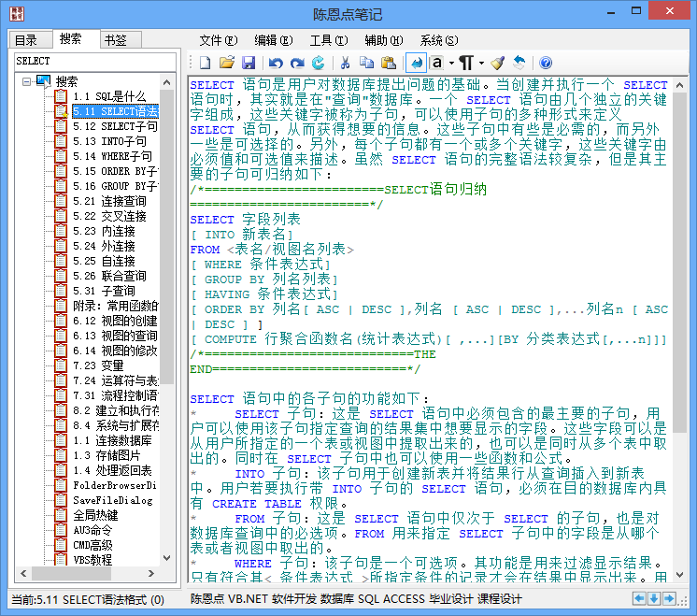
Task: Select the 5.14 WHERE子句 tree item
Action: 112,156
